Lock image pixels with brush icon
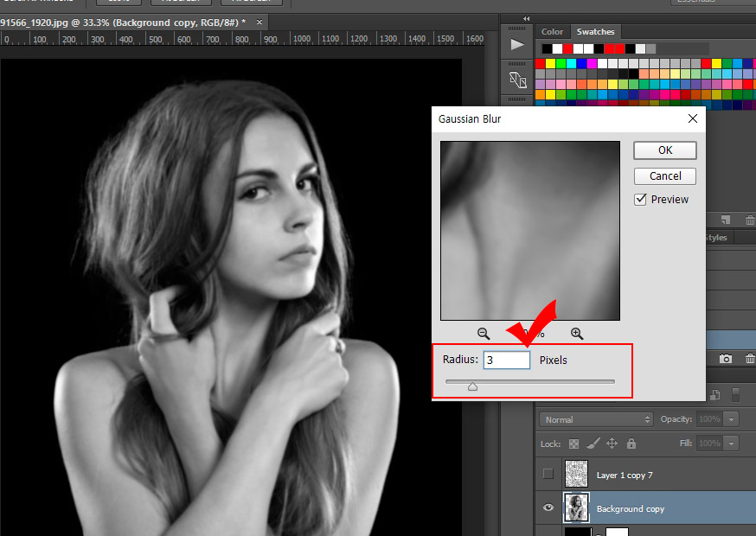The width and height of the screenshot is (756, 536). (x=593, y=443)
